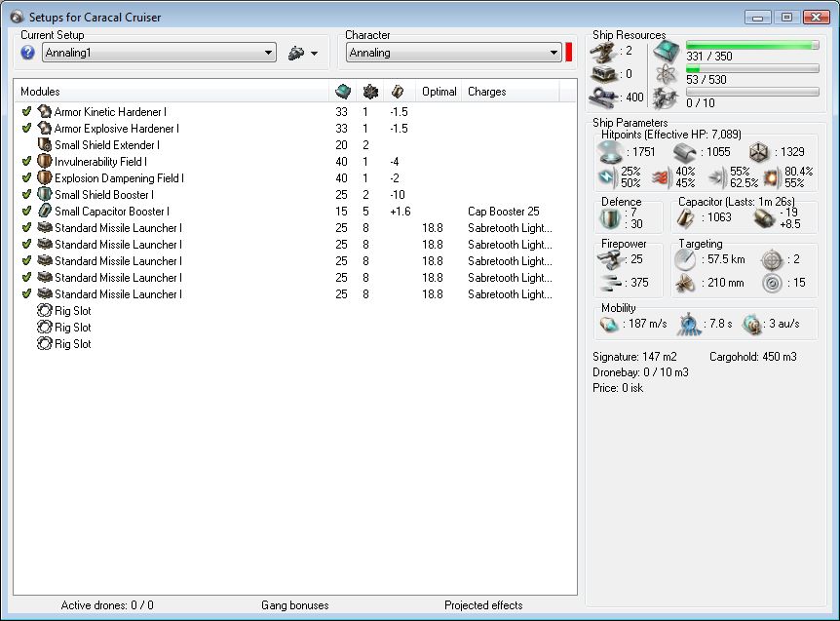Image resolution: width=840 pixels, height=621 pixels.
Task: Toggle the Armor Kinetic Hardener I active checkmark
Action: pyautogui.click(x=26, y=111)
